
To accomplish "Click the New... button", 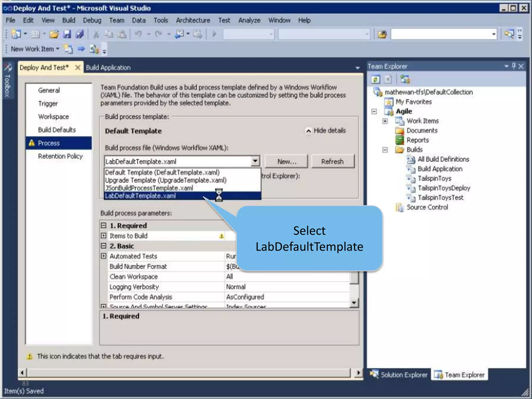I will (286, 162).
